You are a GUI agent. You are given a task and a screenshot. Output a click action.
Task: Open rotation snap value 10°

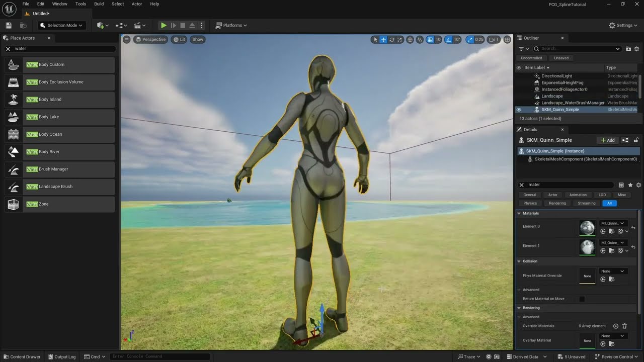tap(457, 39)
